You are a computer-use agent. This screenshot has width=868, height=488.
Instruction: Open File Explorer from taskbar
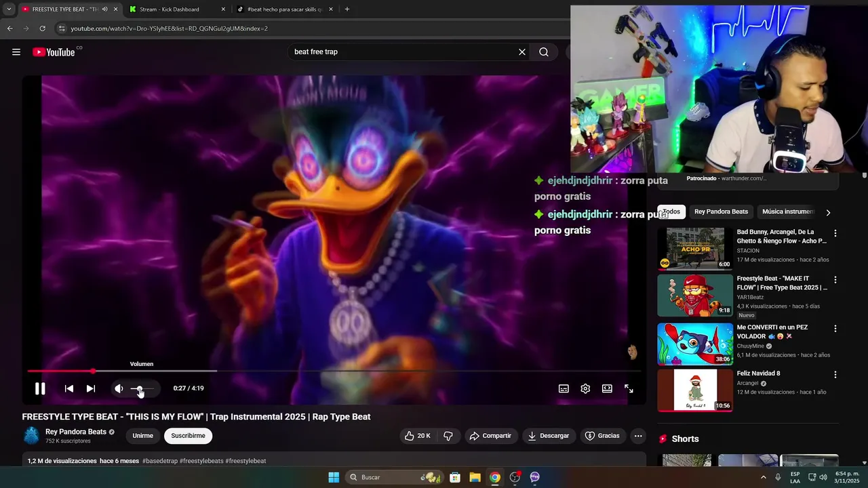[475, 477]
